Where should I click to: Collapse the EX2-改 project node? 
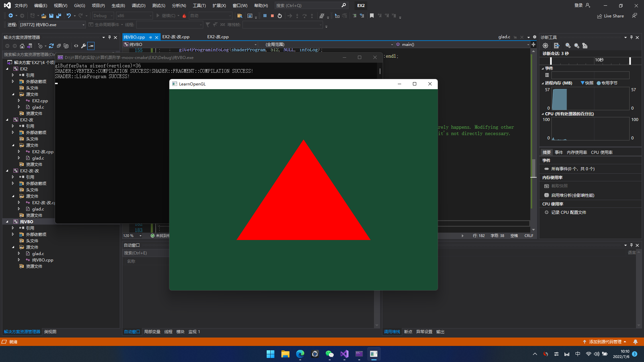coord(7,120)
